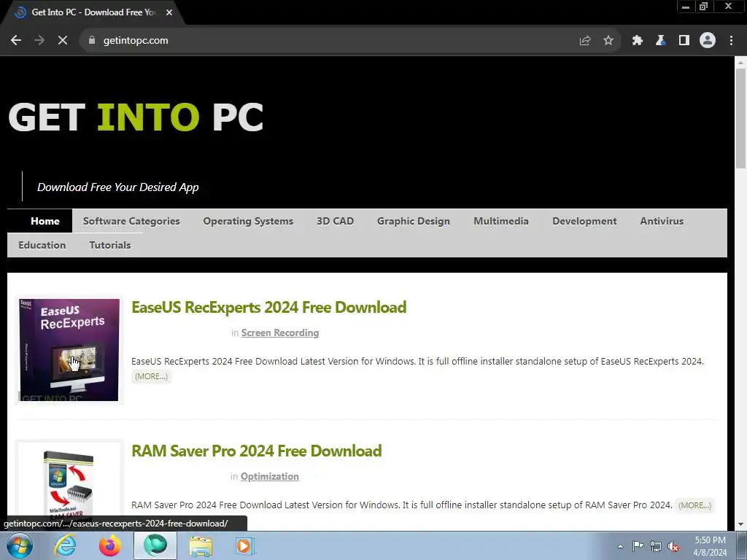Open media player taskbar icon
This screenshot has height=560, width=747.
tap(245, 545)
